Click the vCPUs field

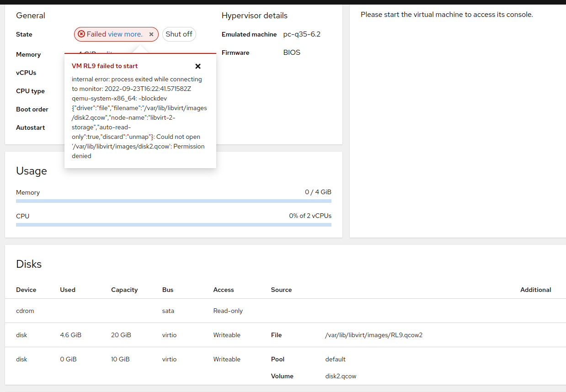point(25,73)
